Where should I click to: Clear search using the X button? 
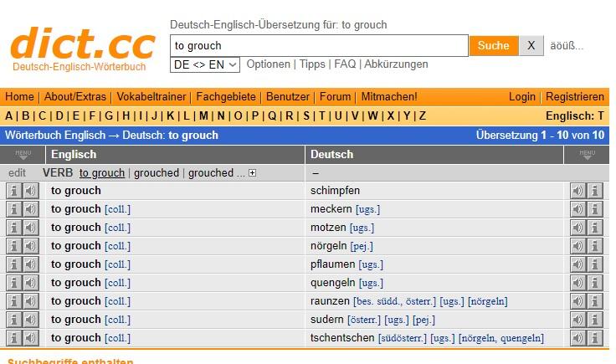pyautogui.click(x=531, y=46)
